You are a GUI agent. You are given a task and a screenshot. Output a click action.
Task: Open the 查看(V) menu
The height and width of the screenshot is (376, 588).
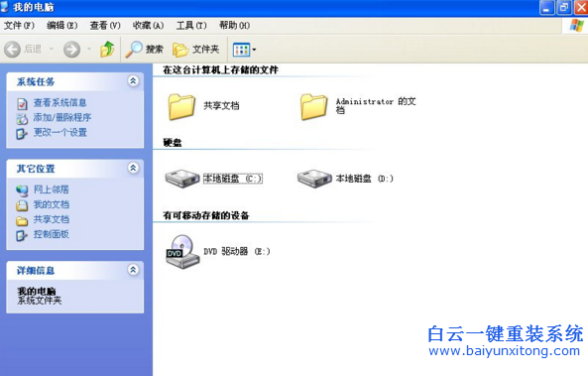(105, 26)
